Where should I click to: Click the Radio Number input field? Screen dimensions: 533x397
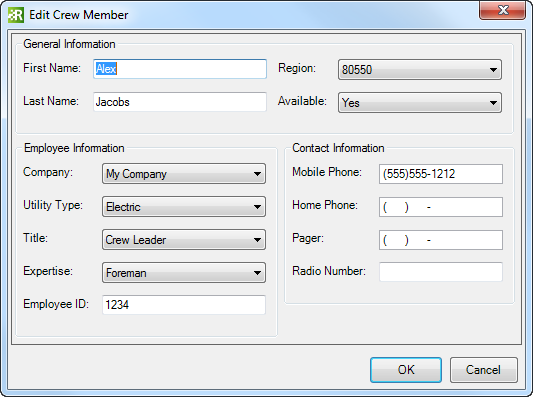point(441,272)
